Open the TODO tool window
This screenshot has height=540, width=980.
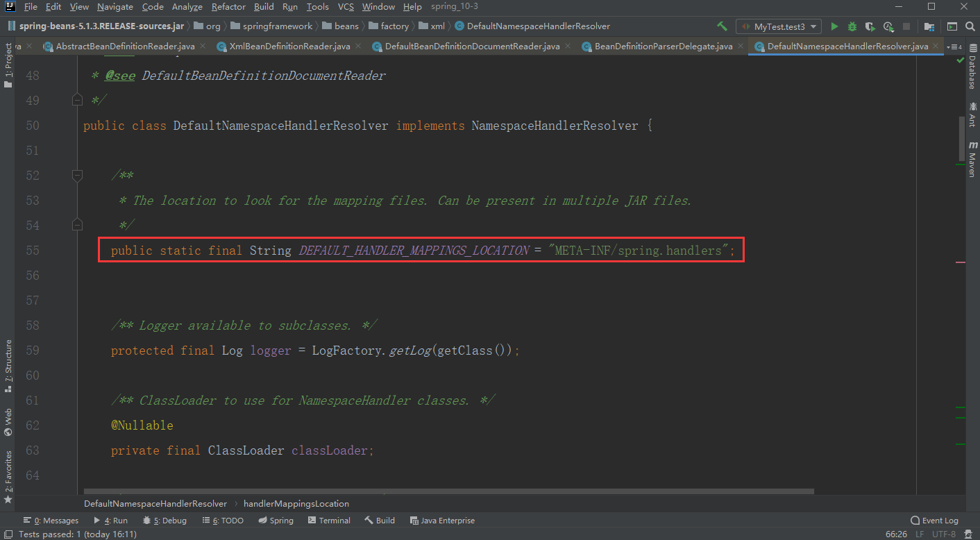tap(222, 521)
